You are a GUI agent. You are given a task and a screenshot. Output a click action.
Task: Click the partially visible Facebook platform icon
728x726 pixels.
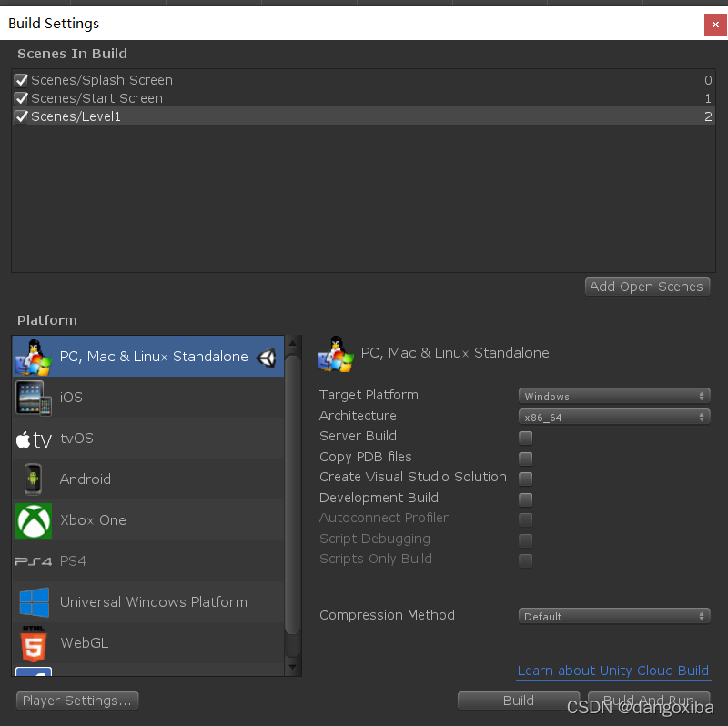pos(34,671)
